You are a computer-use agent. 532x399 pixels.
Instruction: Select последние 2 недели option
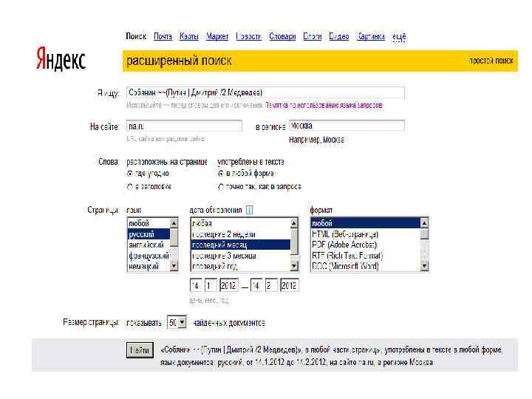pos(241,234)
